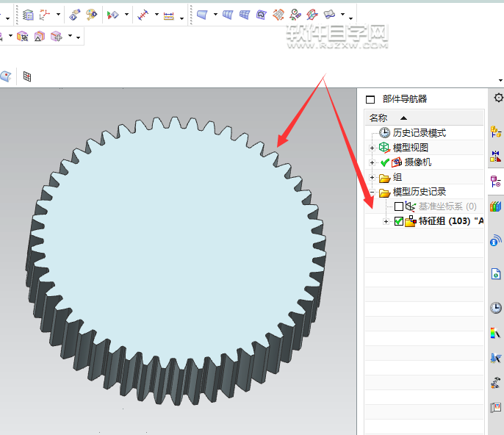Screen dimensions: 504x435
Task: Expand the 模型视图 tree node
Action: coord(372,148)
